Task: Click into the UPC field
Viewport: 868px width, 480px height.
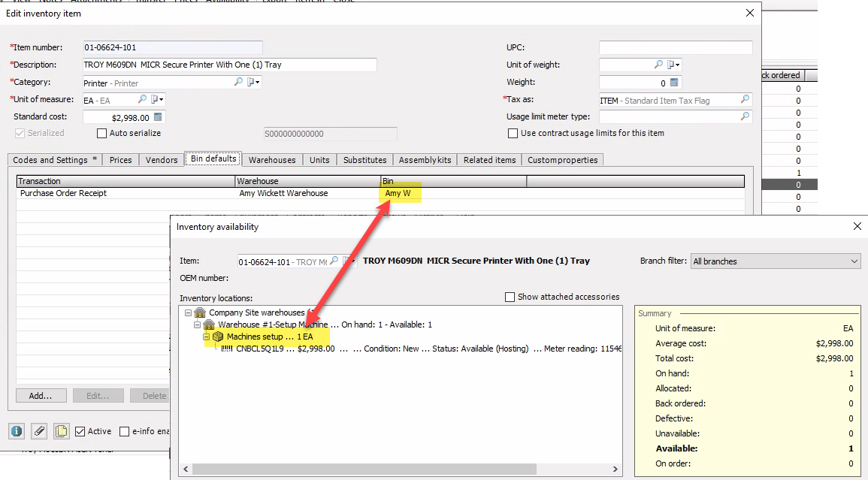Action: tap(676, 47)
